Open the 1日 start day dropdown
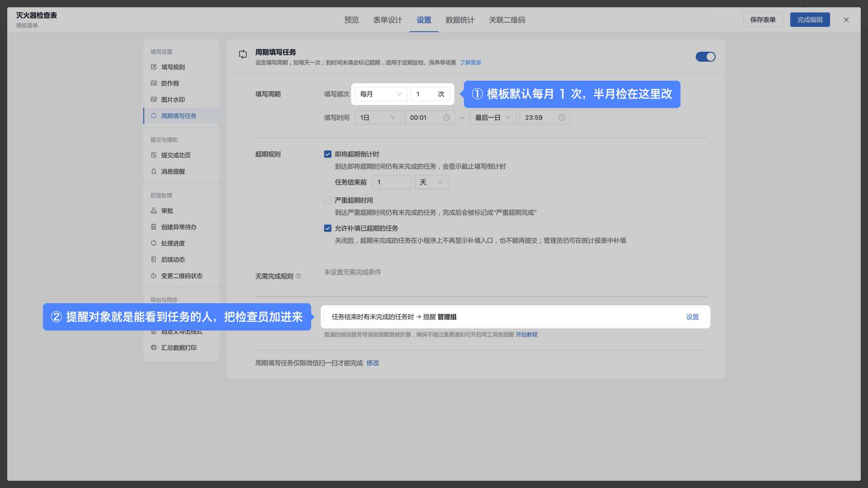The image size is (868, 488). click(378, 118)
